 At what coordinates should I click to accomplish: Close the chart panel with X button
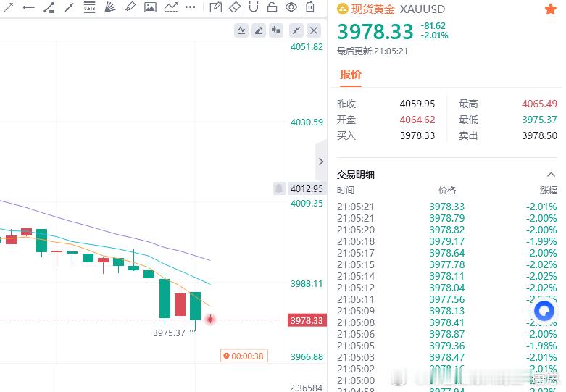[x=314, y=30]
